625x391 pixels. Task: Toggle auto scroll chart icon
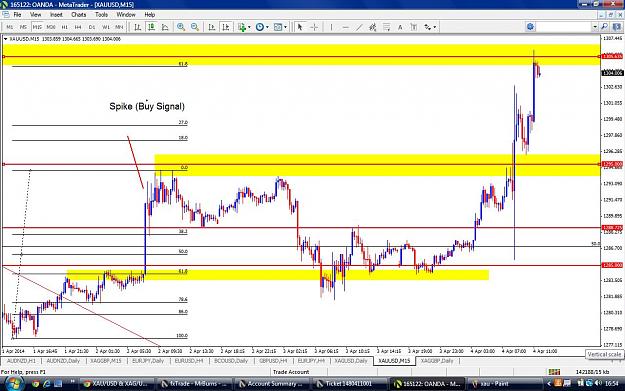coord(212,27)
